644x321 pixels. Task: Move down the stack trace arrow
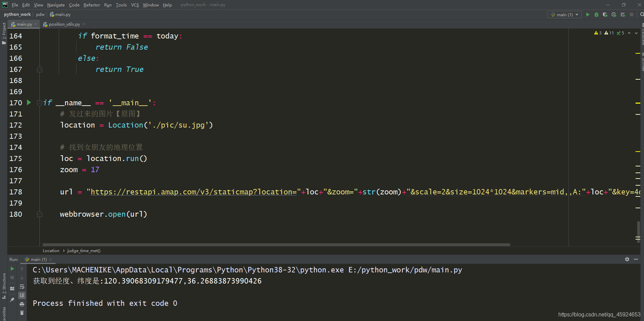click(22, 277)
